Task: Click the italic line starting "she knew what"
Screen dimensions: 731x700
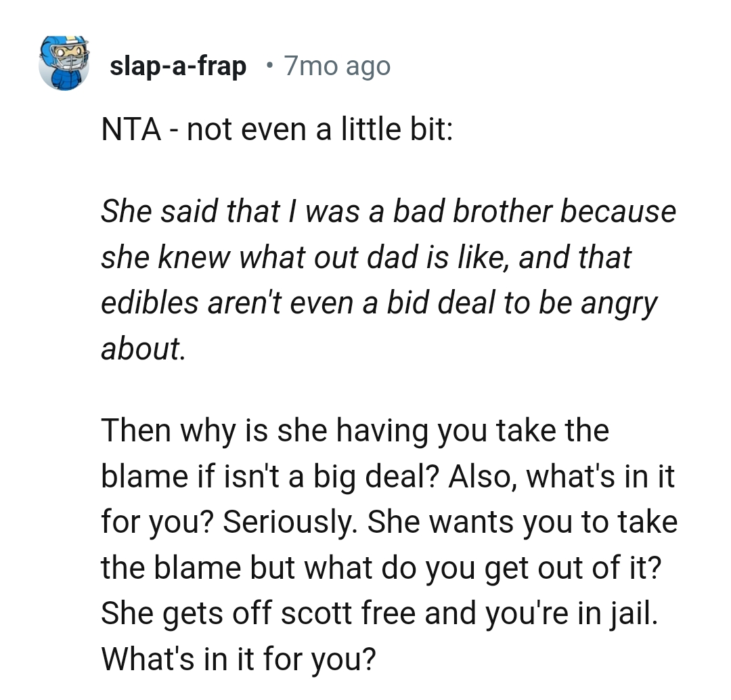Action: (x=365, y=257)
